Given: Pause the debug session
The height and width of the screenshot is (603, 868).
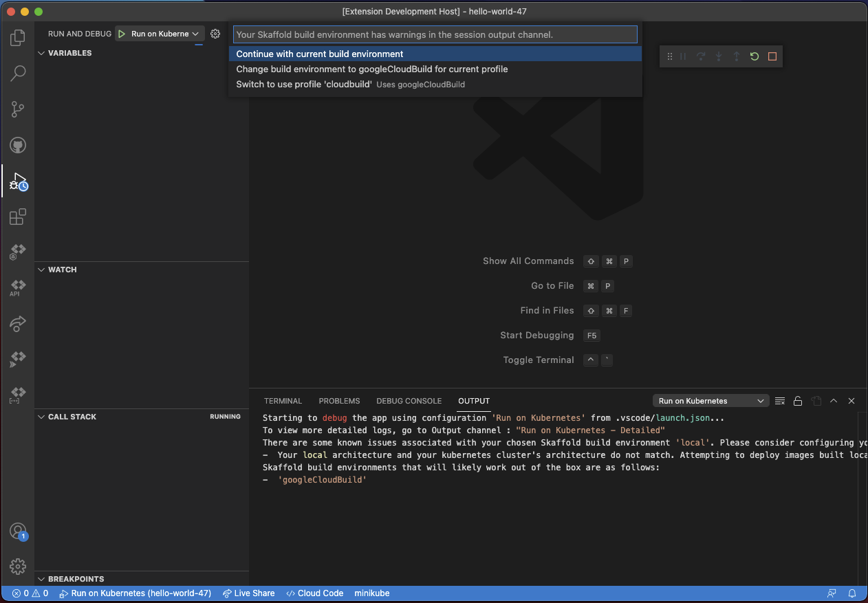Looking at the screenshot, I should (x=683, y=56).
